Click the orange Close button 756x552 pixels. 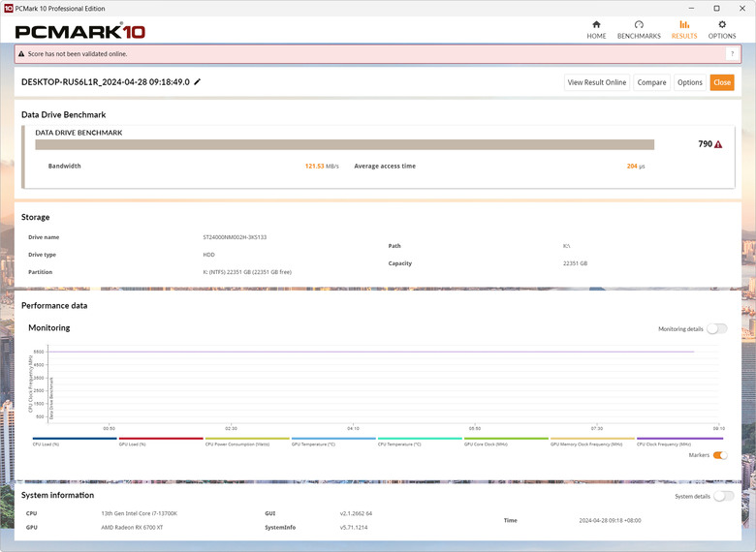click(x=722, y=82)
